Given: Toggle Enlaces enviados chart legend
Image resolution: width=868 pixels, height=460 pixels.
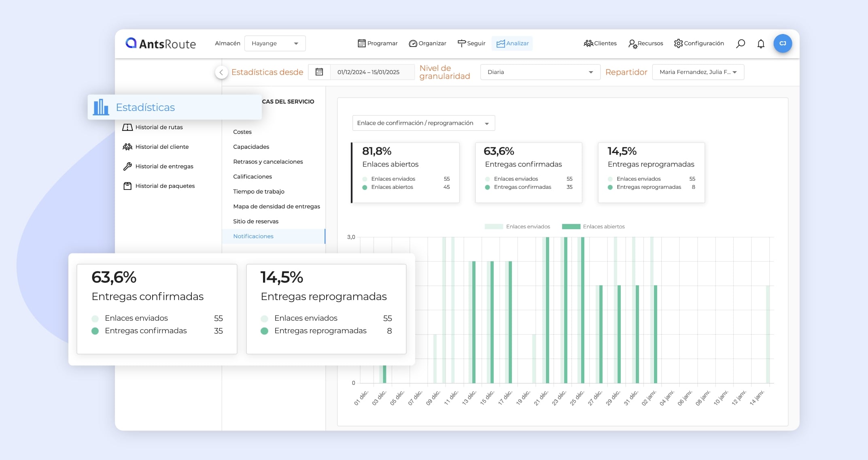Looking at the screenshot, I should coord(518,227).
